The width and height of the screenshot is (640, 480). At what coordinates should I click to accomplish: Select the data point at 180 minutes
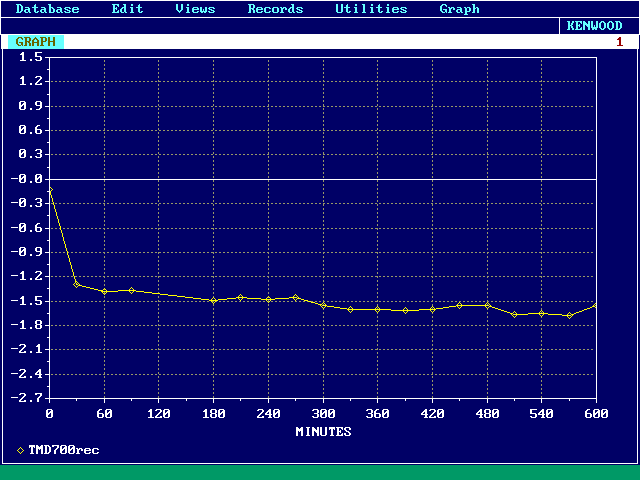[x=213, y=300]
